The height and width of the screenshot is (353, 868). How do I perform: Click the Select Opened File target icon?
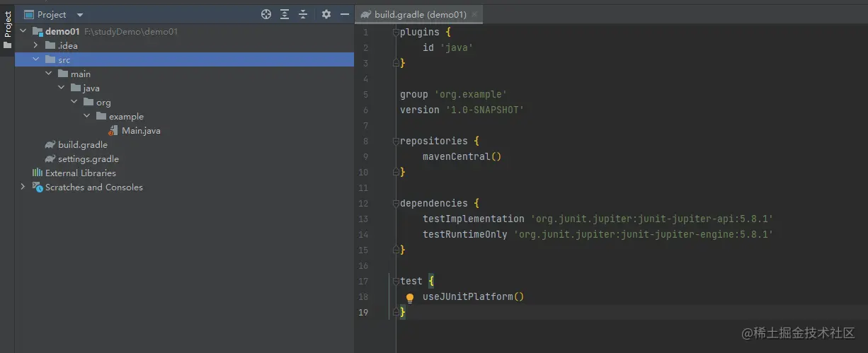pos(266,14)
